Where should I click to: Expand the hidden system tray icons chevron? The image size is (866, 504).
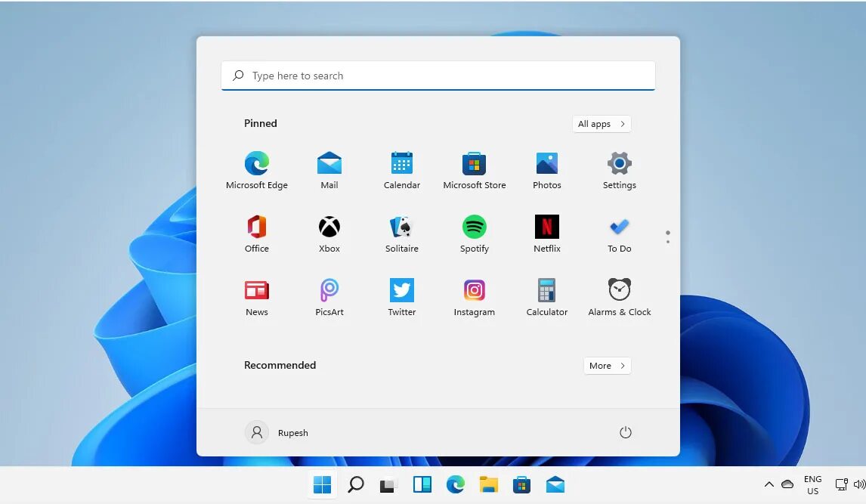pyautogui.click(x=769, y=484)
